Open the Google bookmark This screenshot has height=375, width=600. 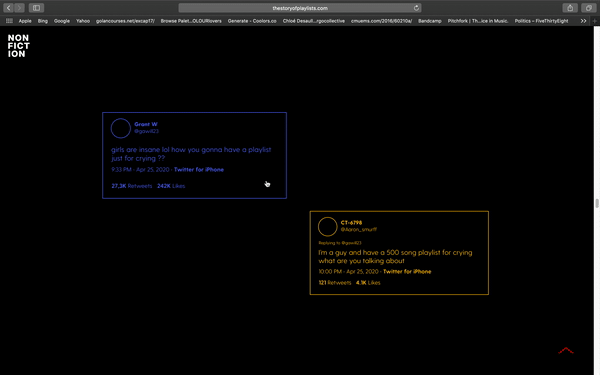tap(62, 21)
